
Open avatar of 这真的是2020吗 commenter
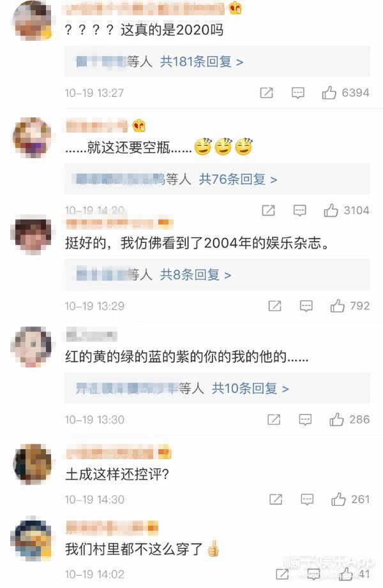pos(33,20)
